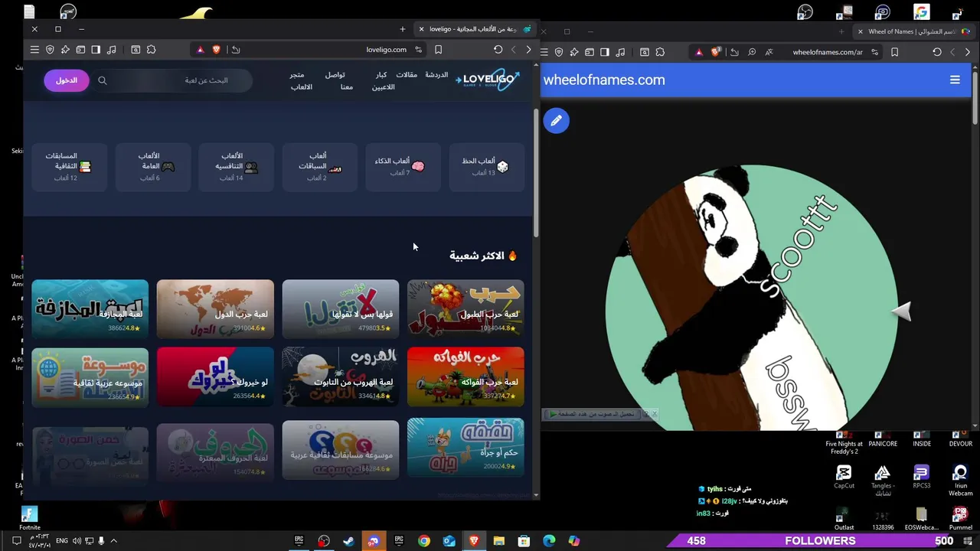Click zoom magnifier in Wheel of Names address bar
Image resolution: width=980 pixels, height=551 pixels.
(x=752, y=52)
